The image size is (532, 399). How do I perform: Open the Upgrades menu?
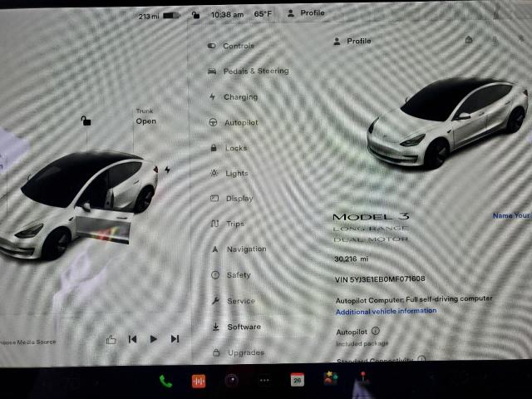[239, 352]
